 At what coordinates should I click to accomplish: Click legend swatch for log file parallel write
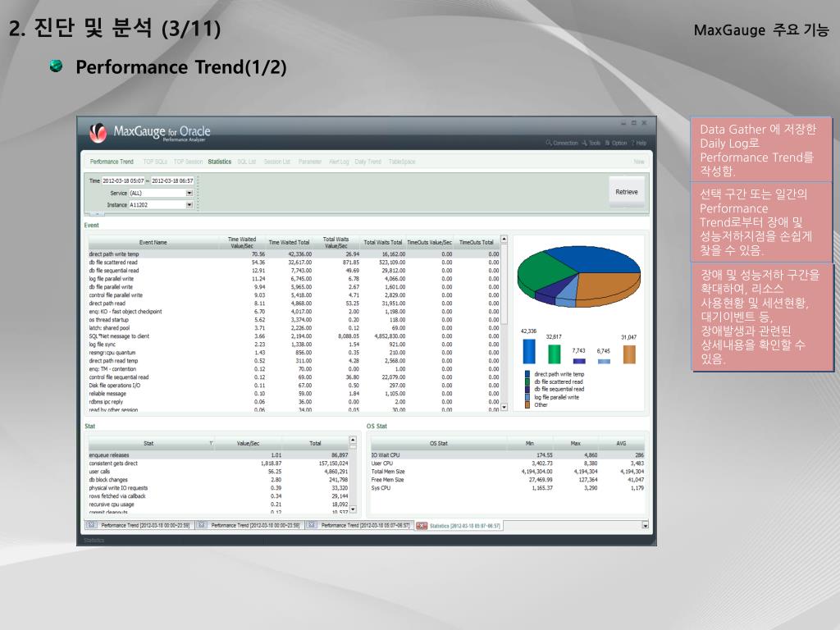pyautogui.click(x=527, y=397)
